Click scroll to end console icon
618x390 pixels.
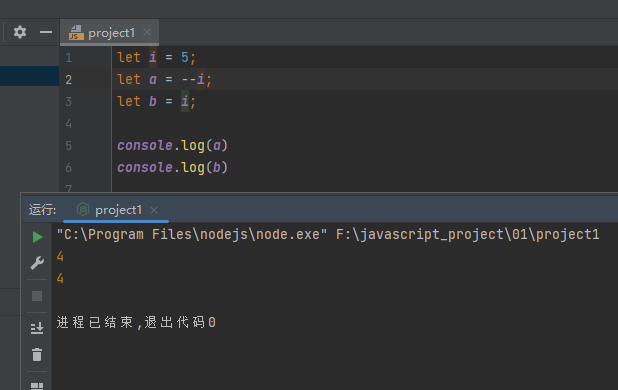pyautogui.click(x=37, y=328)
